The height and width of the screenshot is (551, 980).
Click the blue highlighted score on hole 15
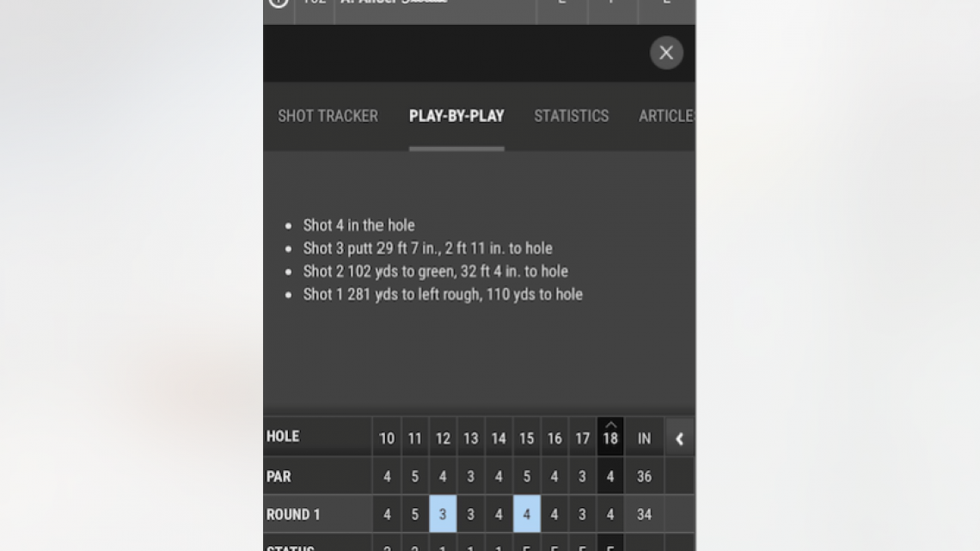526,514
